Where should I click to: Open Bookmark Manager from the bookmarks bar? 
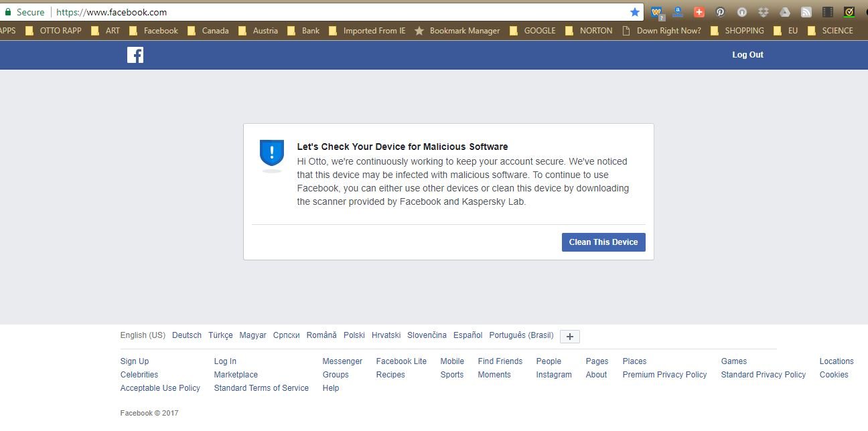tap(457, 31)
